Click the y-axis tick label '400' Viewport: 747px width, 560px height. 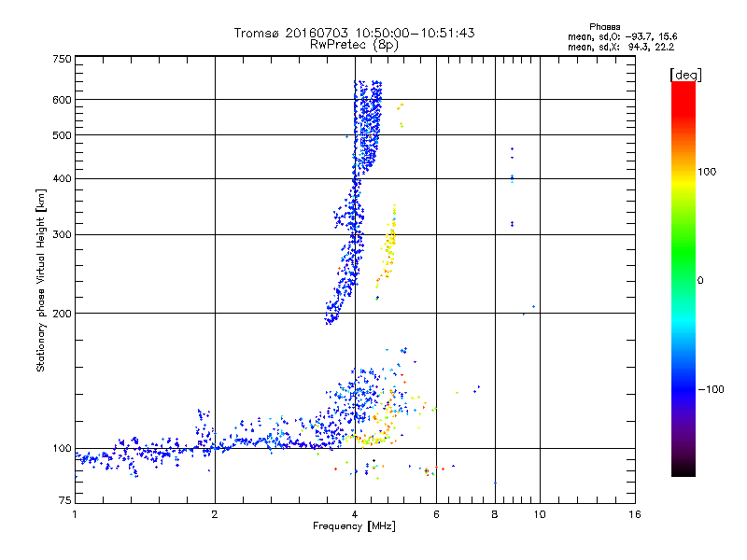coord(63,178)
